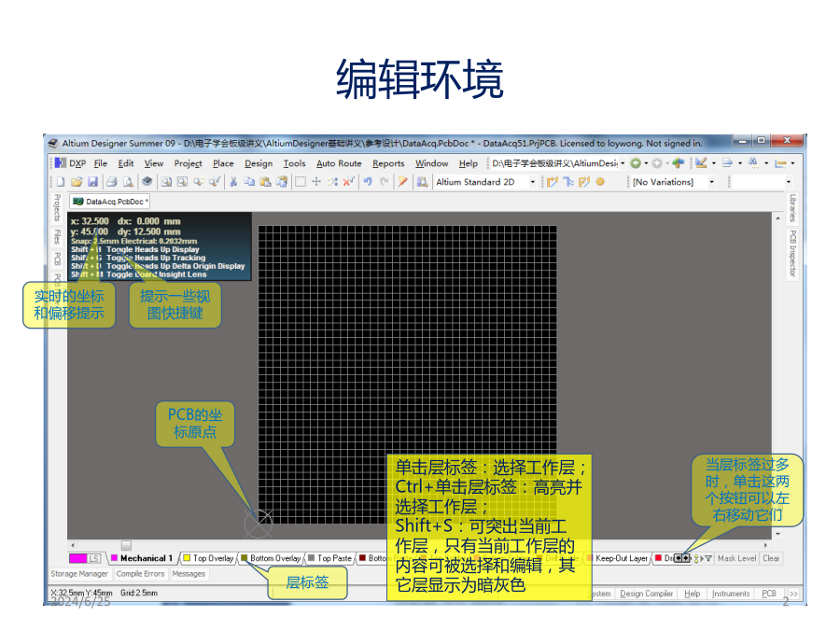This screenshot has width=840, height=630.
Task: Click the Home page navigation icon
Action: [679, 162]
